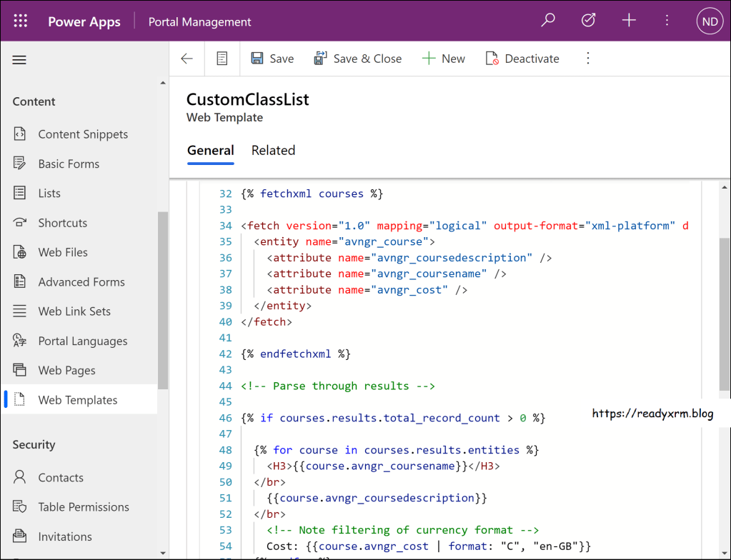Click the form record set icon
The width and height of the screenshot is (731, 560).
[x=222, y=59]
